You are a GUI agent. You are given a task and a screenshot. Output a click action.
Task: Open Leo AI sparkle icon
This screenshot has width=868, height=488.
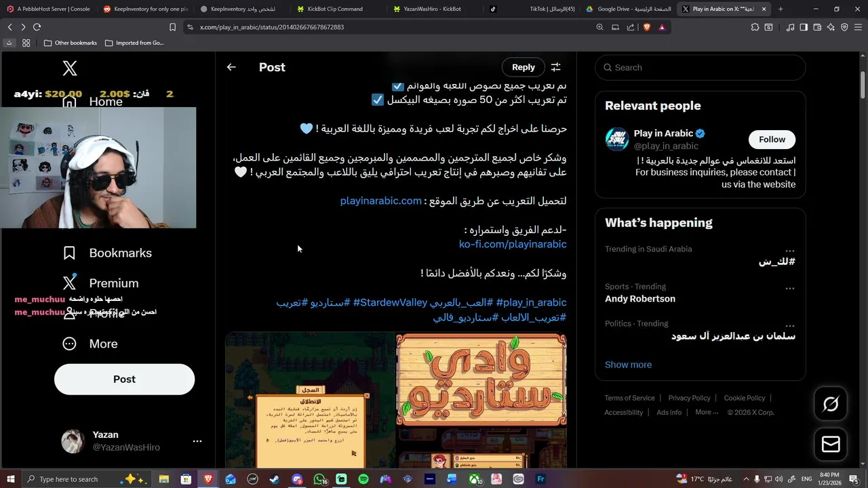[831, 27]
